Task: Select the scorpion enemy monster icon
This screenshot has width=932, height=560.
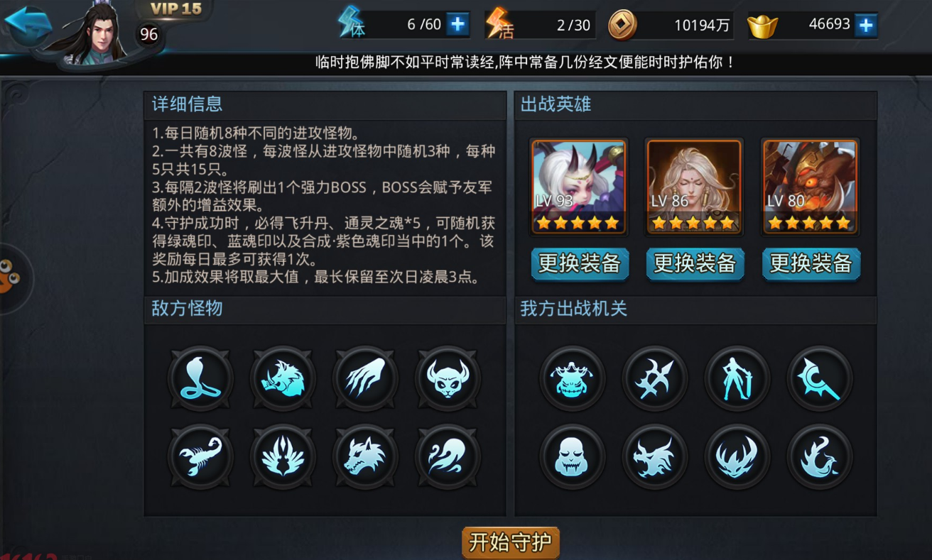Action: pos(200,456)
